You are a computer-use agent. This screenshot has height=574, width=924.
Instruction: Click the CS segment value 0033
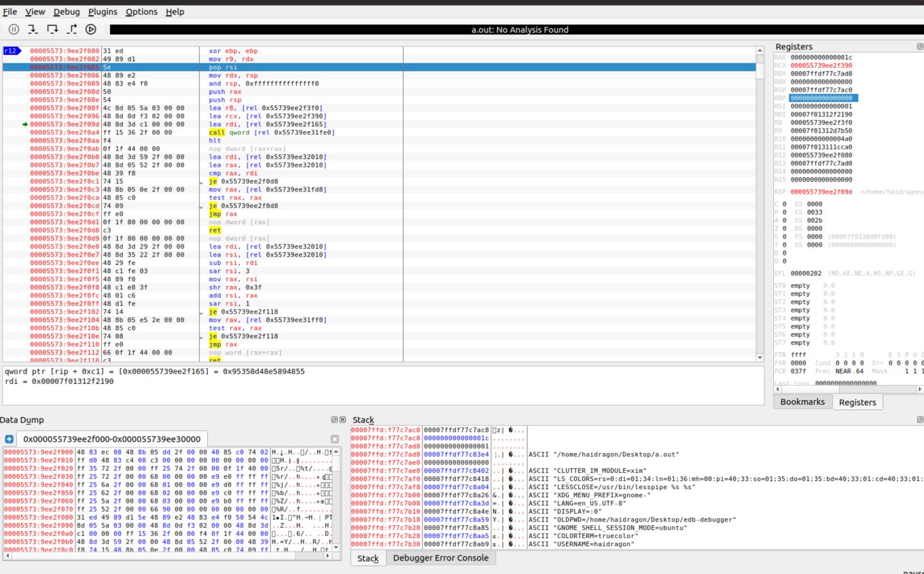[814, 212]
